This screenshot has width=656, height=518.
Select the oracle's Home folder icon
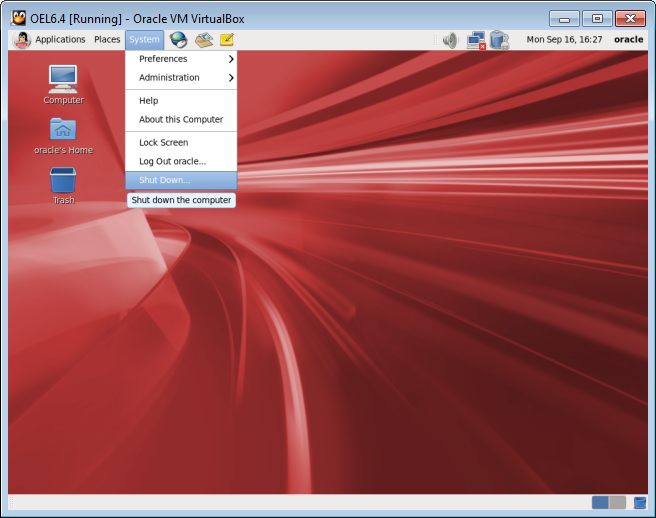63,136
